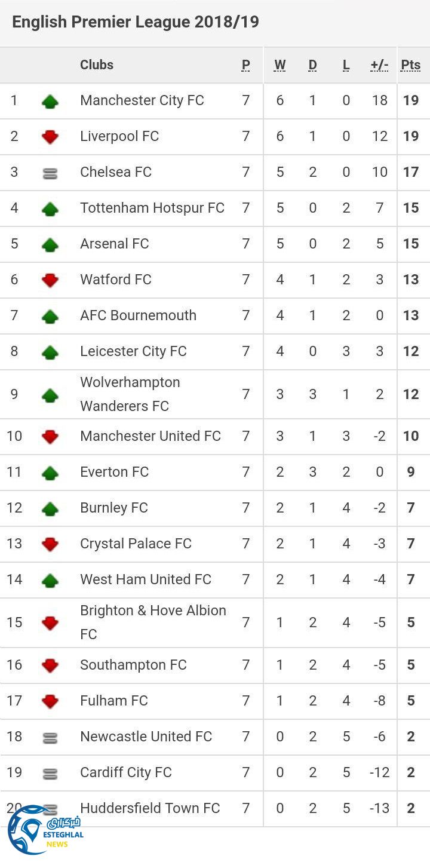Screen dimensions: 430x868
Task: Select Wolverhampton Wanderers FC club name
Action: (x=130, y=394)
